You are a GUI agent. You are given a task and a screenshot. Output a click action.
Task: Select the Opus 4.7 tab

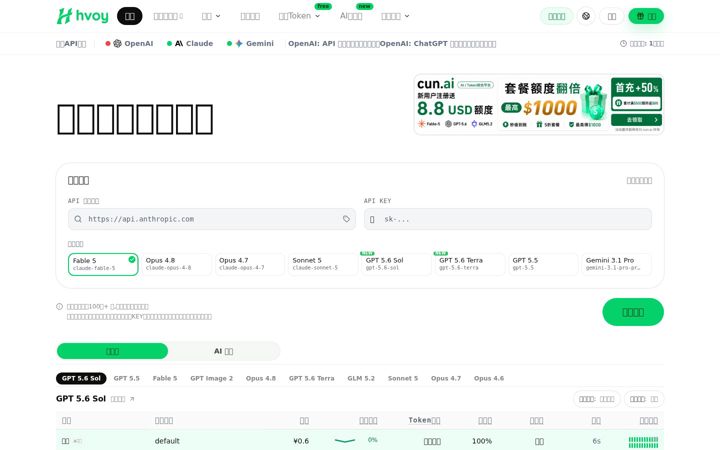446,378
